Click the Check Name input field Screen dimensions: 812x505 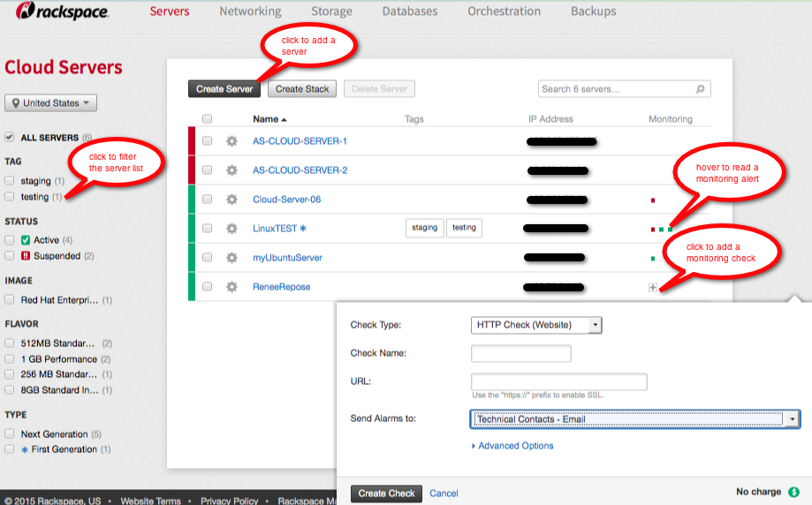point(521,353)
